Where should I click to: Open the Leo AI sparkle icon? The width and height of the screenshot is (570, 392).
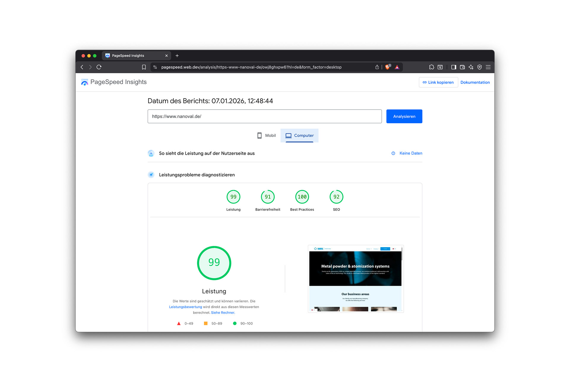click(x=471, y=67)
